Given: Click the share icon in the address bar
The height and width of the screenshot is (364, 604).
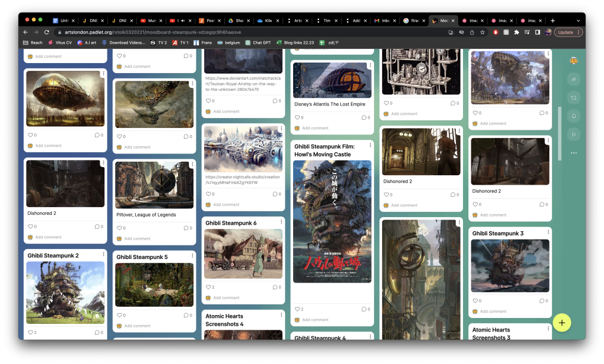Looking at the screenshot, I should [x=472, y=32].
